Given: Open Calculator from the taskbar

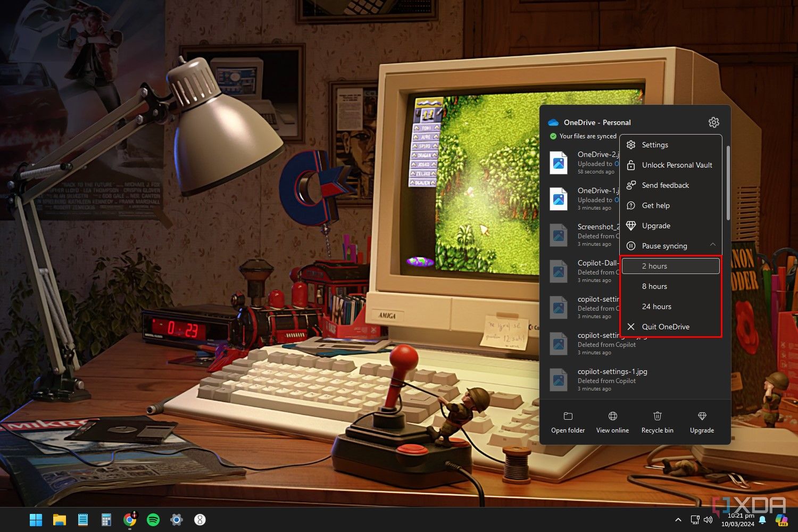Looking at the screenshot, I should coord(106,520).
